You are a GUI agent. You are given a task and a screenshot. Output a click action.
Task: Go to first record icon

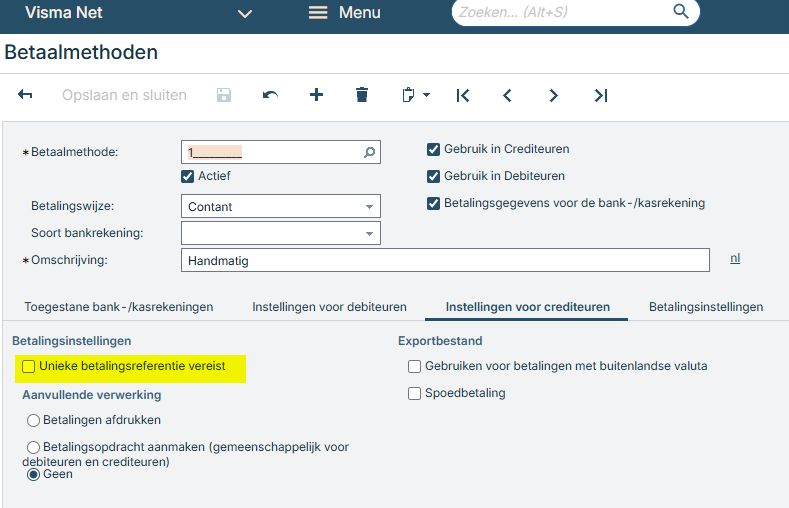click(462, 95)
